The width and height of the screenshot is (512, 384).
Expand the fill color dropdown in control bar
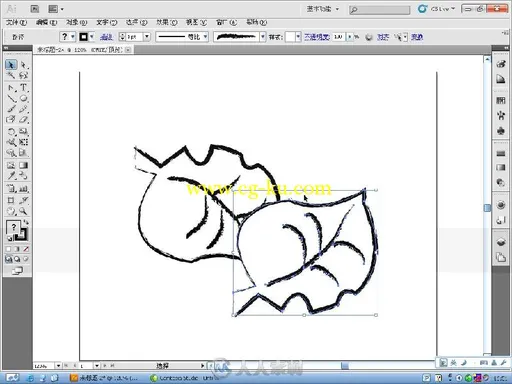[73, 37]
